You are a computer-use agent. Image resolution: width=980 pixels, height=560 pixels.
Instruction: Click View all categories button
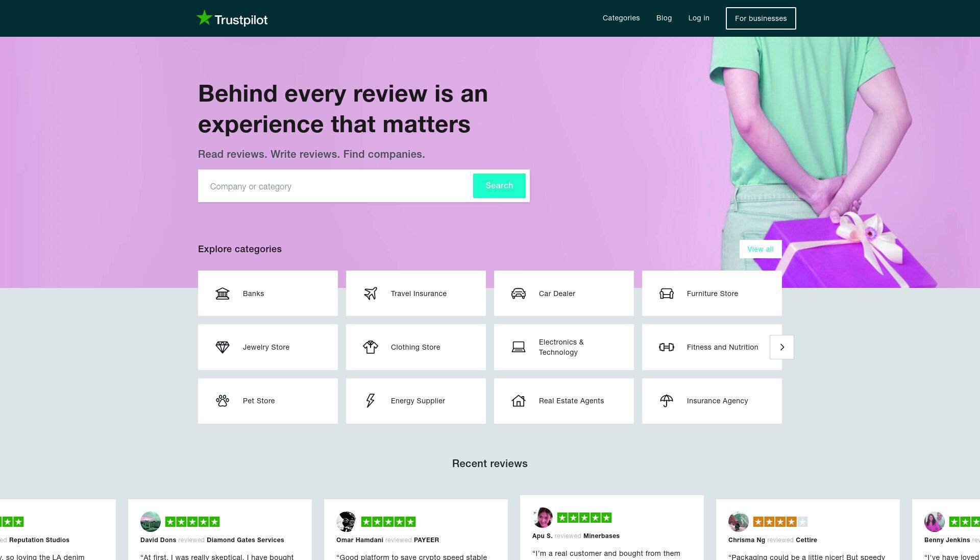(761, 249)
